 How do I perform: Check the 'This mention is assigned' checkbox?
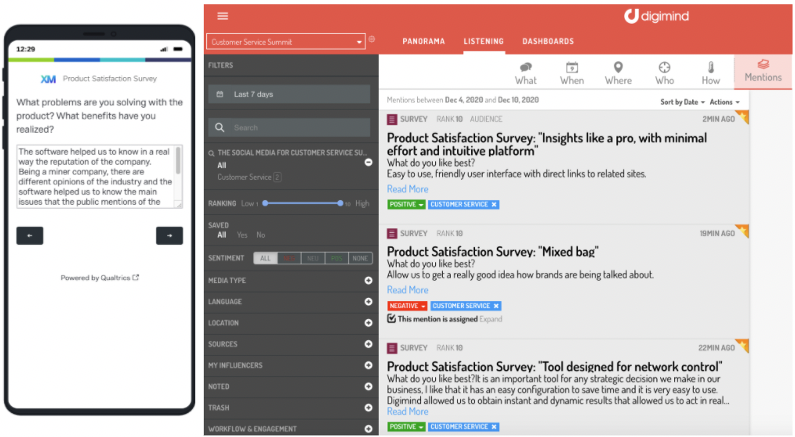[392, 319]
